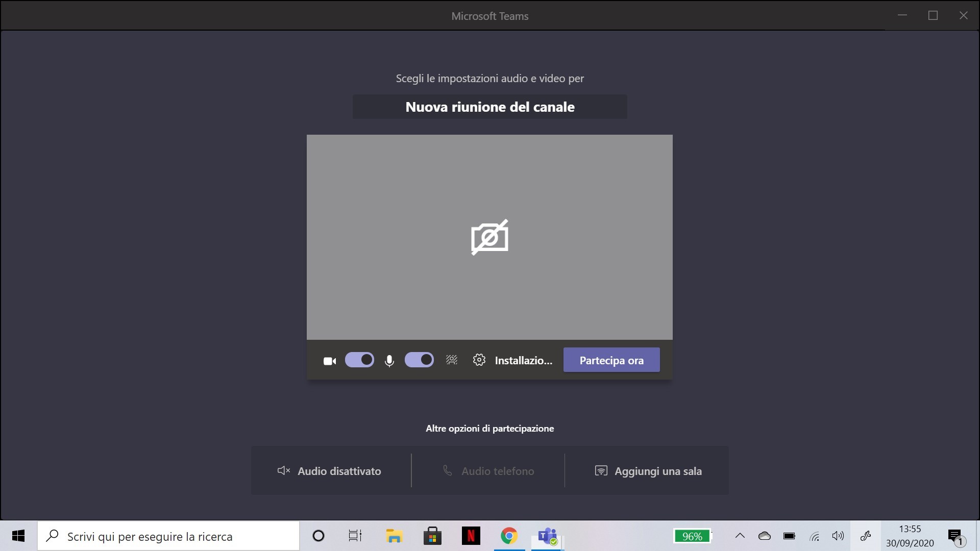Toggle the camera switch off
Image resolution: width=980 pixels, height=551 pixels.
(359, 360)
